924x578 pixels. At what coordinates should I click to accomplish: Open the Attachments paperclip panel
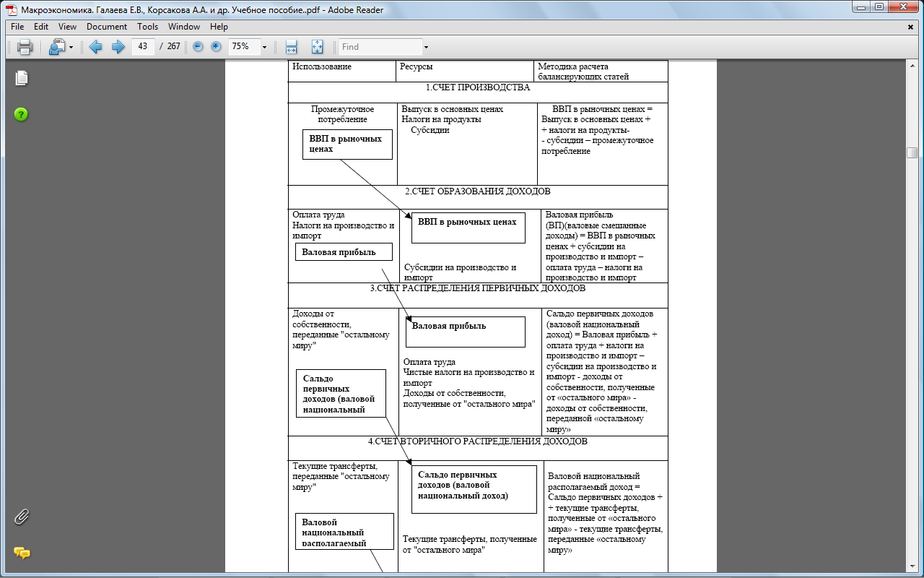tap(22, 517)
